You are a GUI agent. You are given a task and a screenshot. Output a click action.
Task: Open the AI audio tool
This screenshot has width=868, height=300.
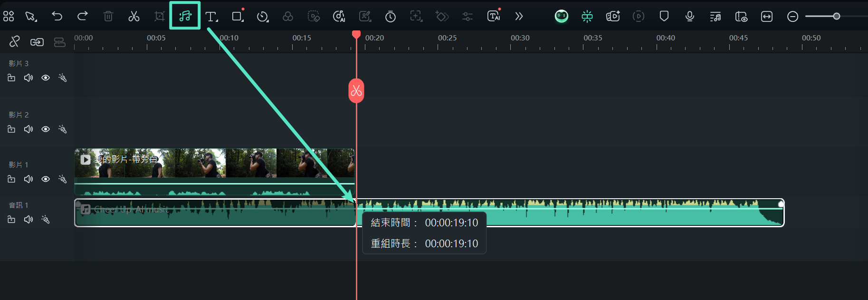point(339,17)
